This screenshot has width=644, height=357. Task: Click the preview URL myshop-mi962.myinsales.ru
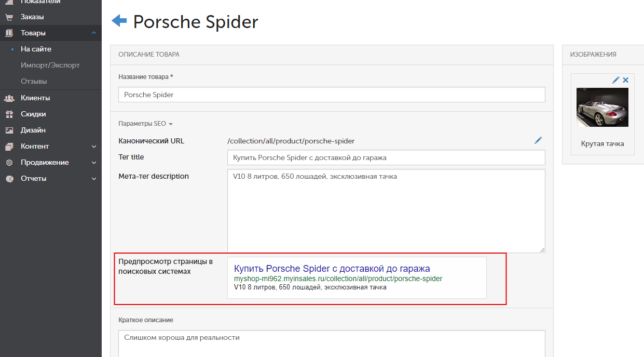coord(338,279)
